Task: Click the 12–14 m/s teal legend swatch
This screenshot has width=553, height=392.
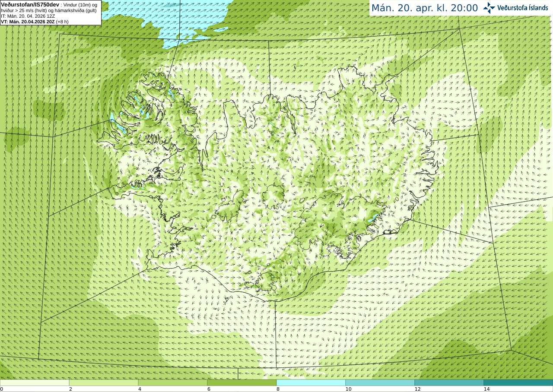Action: tap(449, 383)
